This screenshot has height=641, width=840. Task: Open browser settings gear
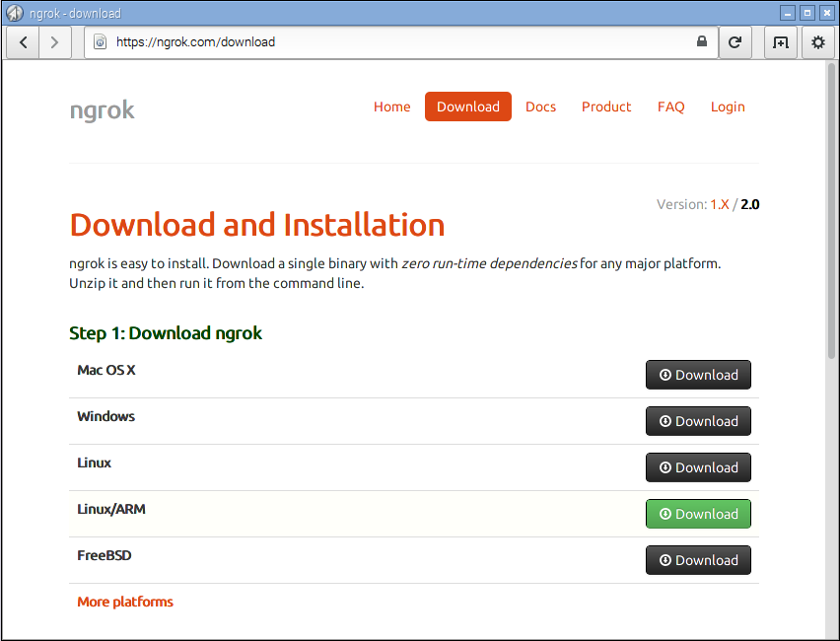[817, 41]
